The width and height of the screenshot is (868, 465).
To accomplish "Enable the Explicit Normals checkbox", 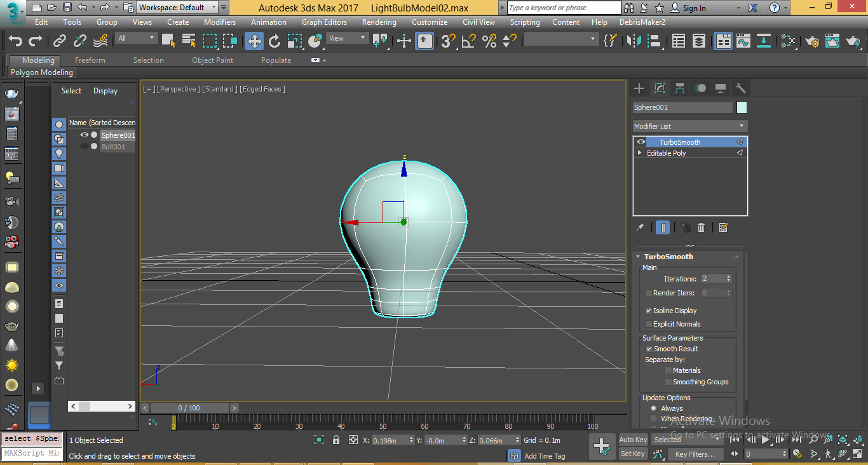I will [649, 324].
